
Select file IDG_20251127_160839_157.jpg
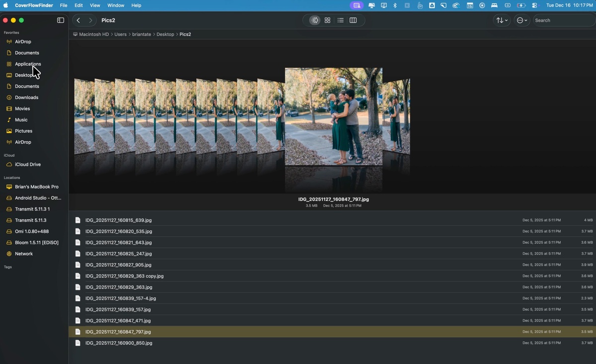pyautogui.click(x=332, y=309)
